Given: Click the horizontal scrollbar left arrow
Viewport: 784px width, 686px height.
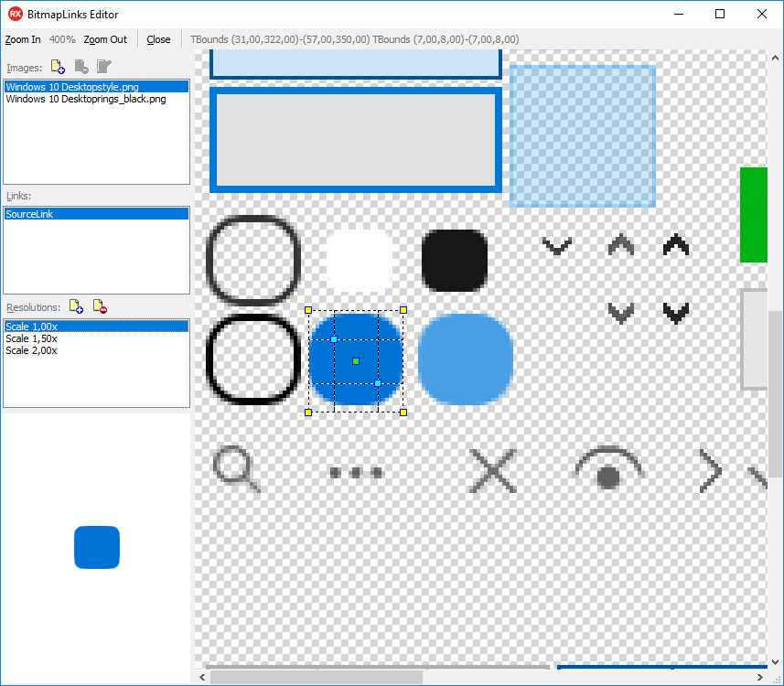Looking at the screenshot, I should pyautogui.click(x=202, y=678).
